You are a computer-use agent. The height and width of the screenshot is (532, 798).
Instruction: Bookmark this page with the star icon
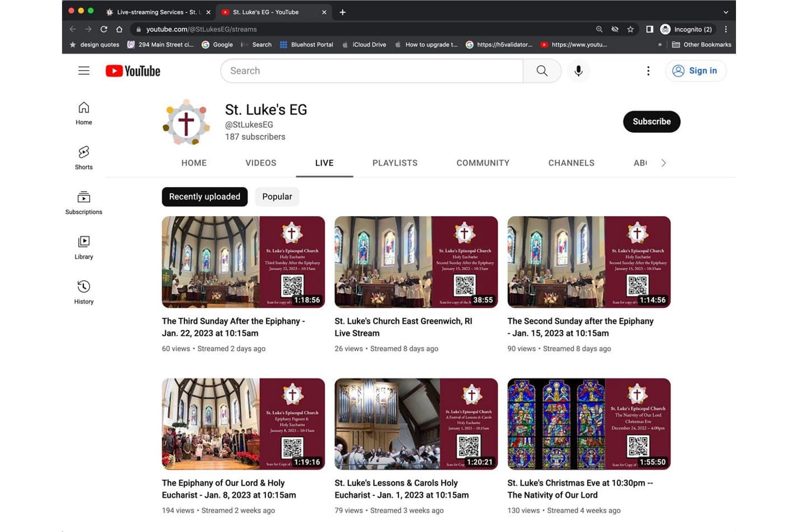tap(630, 29)
